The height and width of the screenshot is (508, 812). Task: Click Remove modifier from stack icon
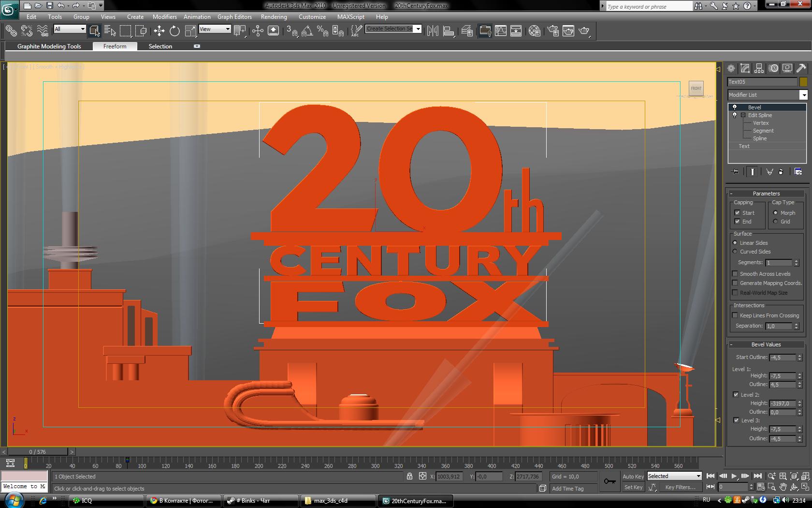click(781, 172)
